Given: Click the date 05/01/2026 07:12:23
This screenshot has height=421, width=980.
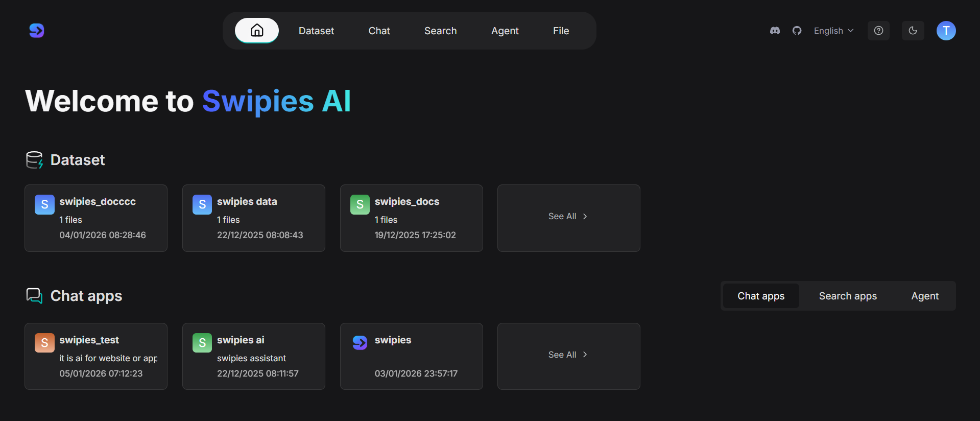Looking at the screenshot, I should coord(101,373).
